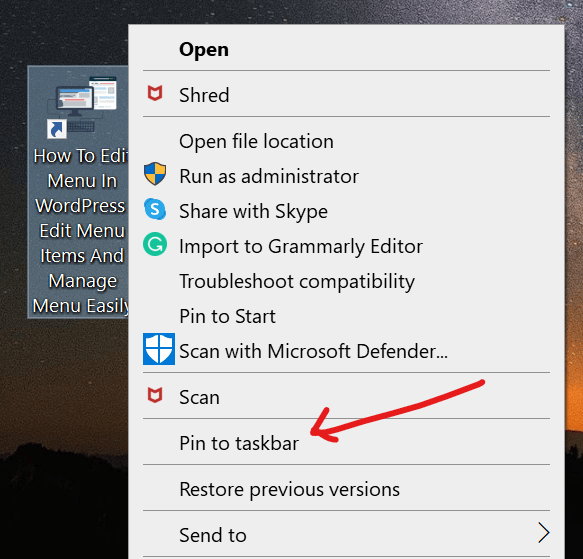Image resolution: width=583 pixels, height=559 pixels.
Task: Click the Skype logo icon
Action: pos(155,209)
